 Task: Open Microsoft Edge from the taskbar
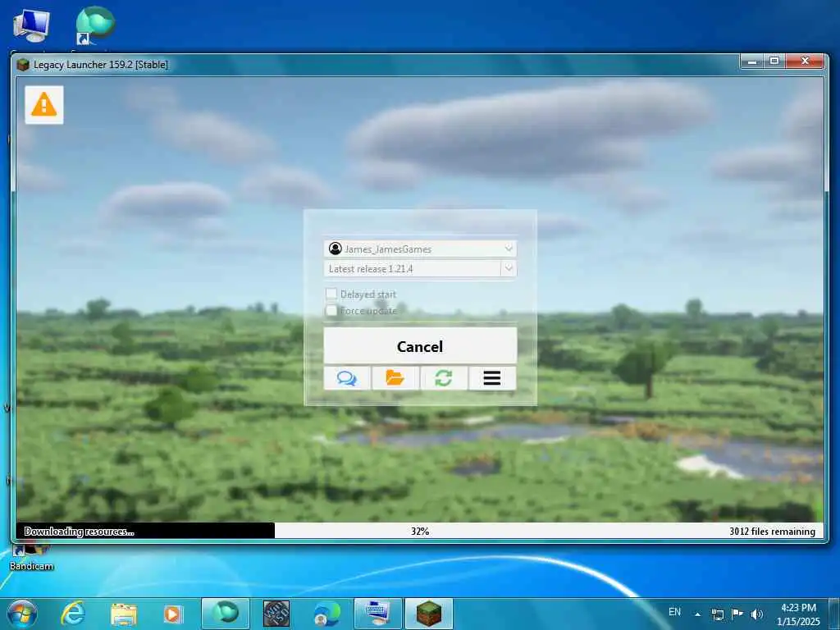tap(326, 614)
